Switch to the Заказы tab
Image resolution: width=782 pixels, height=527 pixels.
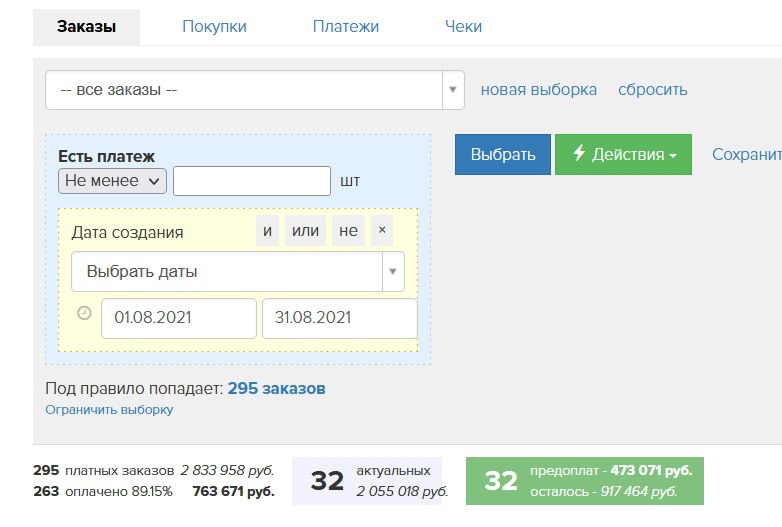coord(86,27)
